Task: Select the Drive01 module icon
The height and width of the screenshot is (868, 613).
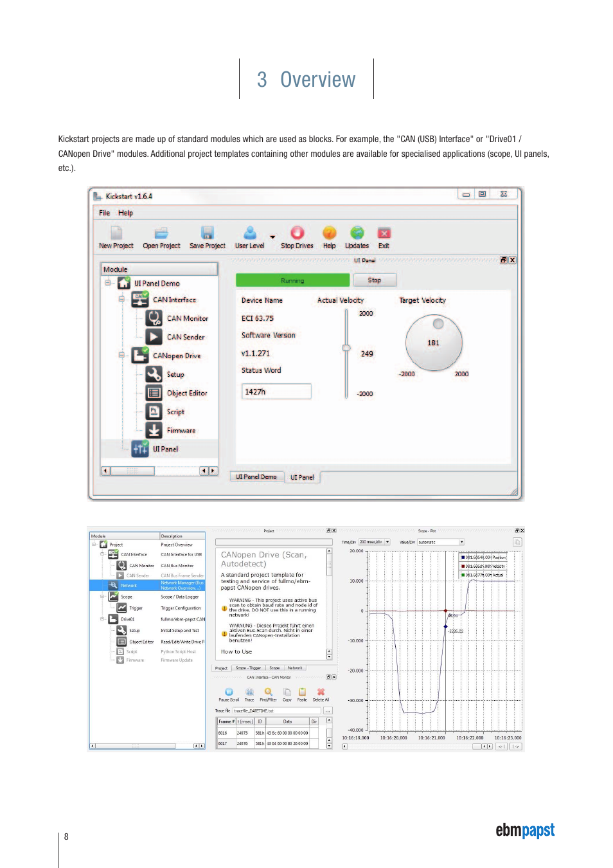Action: (x=114, y=619)
